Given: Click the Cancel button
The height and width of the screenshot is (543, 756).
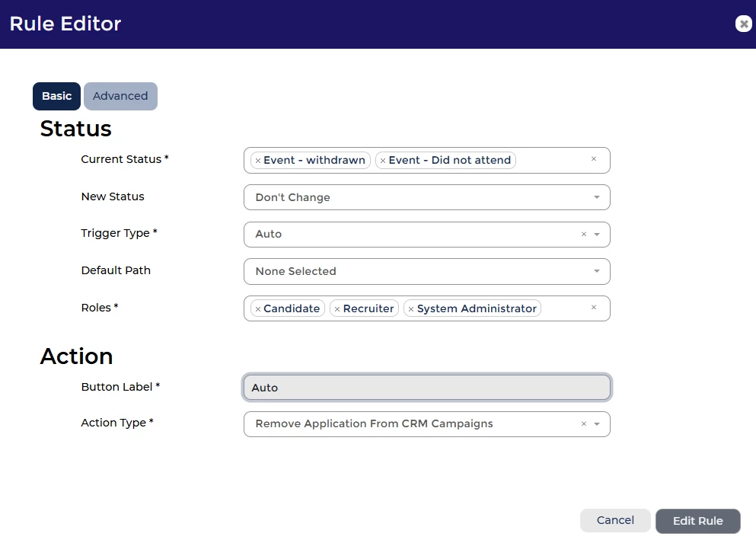Looking at the screenshot, I should (615, 521).
